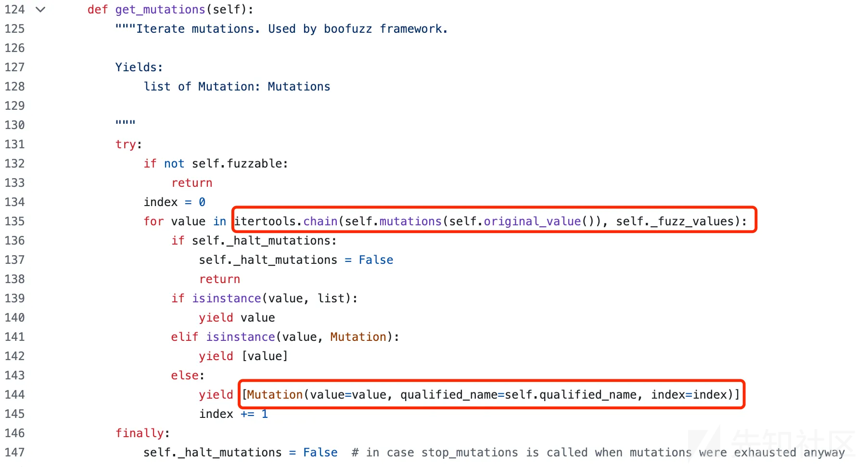The width and height of the screenshot is (868, 467).
Task: Collapse the get_mutations function with the chevron
Action: 40,9
